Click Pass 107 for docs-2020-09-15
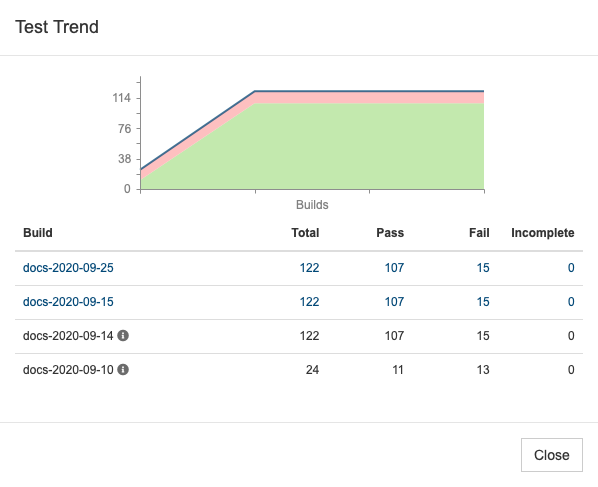This screenshot has width=598, height=487. (x=394, y=302)
